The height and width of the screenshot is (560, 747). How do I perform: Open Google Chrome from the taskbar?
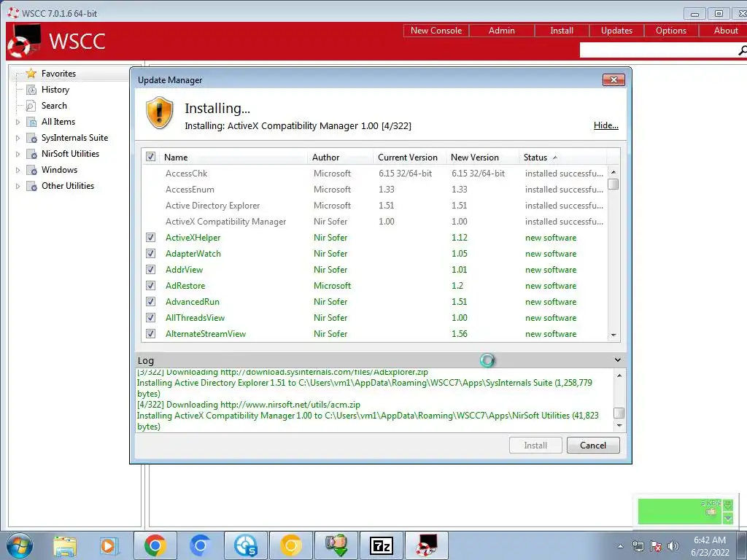pyautogui.click(x=155, y=545)
